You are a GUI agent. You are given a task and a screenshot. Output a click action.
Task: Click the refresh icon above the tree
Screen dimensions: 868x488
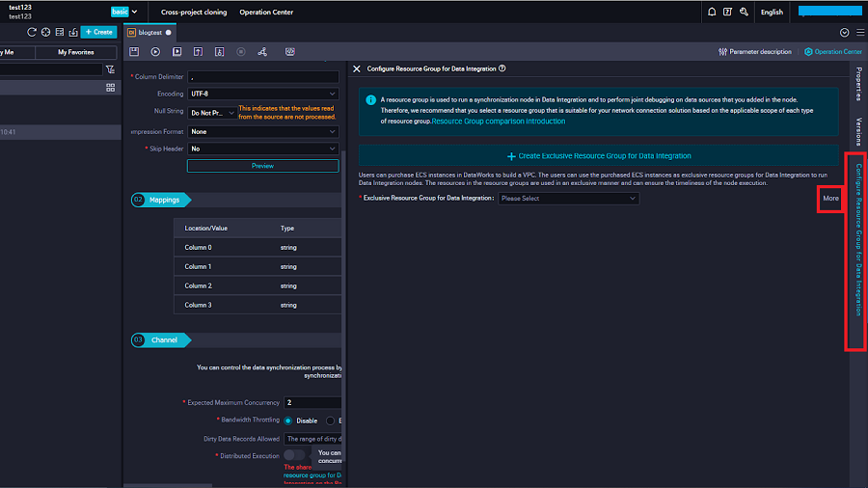pyautogui.click(x=32, y=32)
